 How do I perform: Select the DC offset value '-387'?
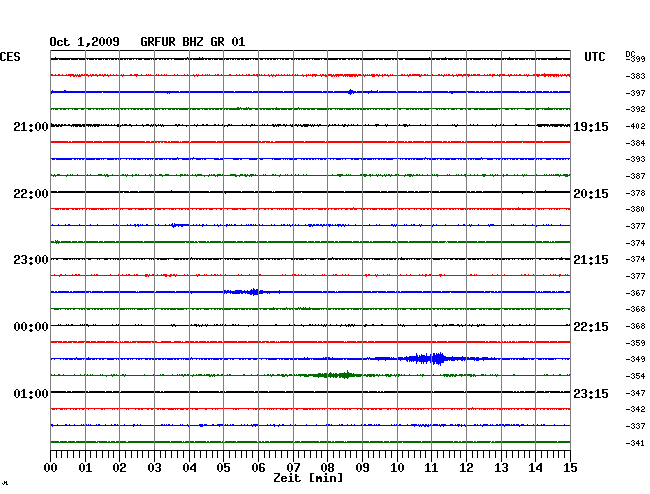635,176
